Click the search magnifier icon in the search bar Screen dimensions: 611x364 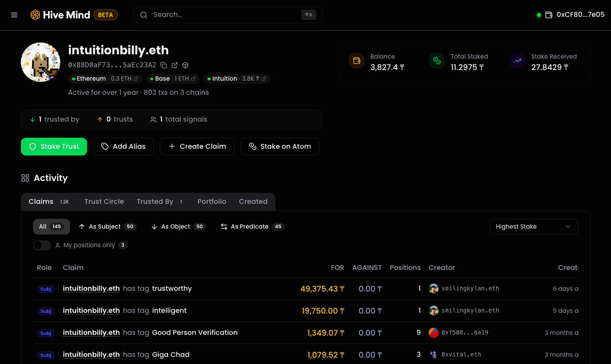(x=144, y=15)
